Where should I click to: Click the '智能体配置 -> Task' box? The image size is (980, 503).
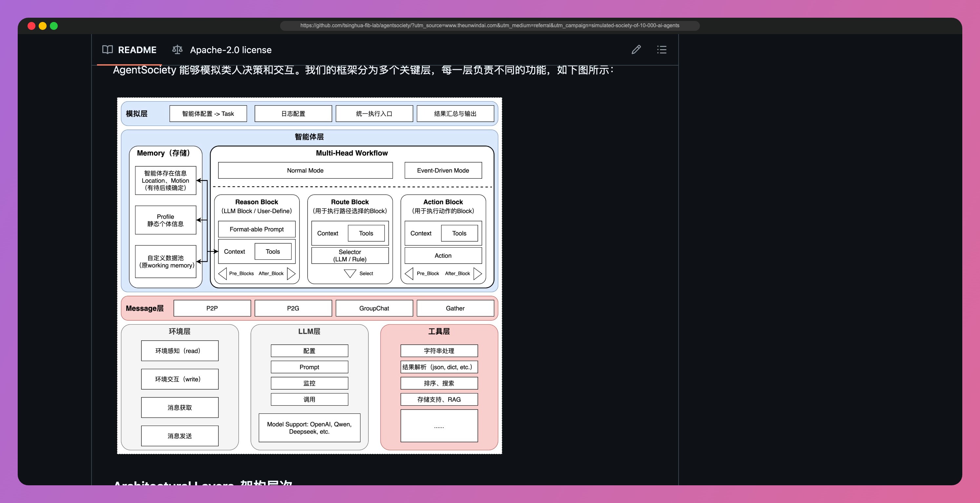pos(208,114)
